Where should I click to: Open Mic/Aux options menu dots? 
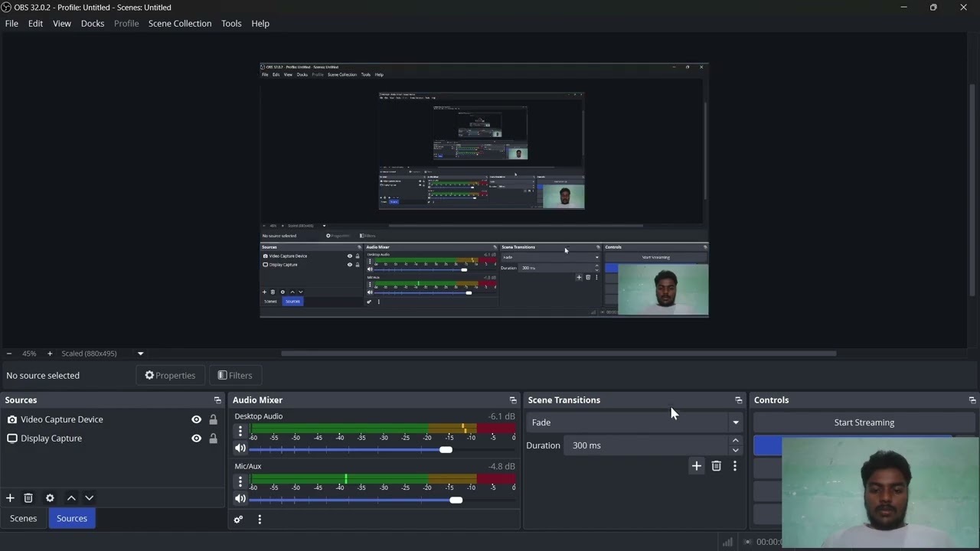240,481
